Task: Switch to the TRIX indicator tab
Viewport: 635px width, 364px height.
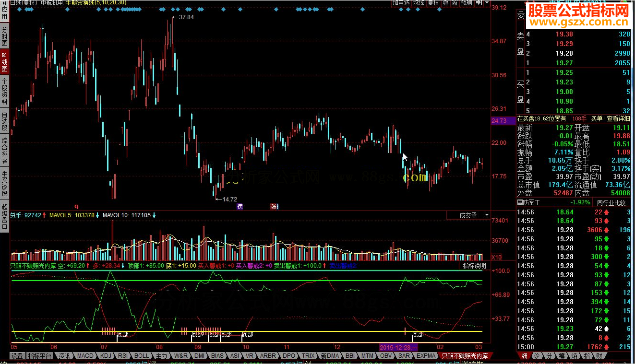Action: click(x=308, y=356)
